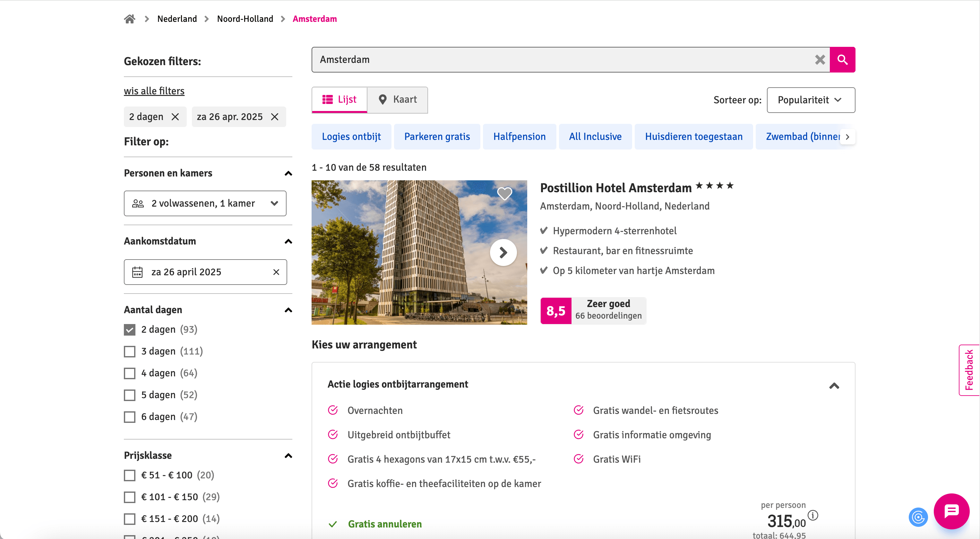Enable the € 51 - € 100 price filter
The width and height of the screenshot is (980, 539).
[130, 475]
